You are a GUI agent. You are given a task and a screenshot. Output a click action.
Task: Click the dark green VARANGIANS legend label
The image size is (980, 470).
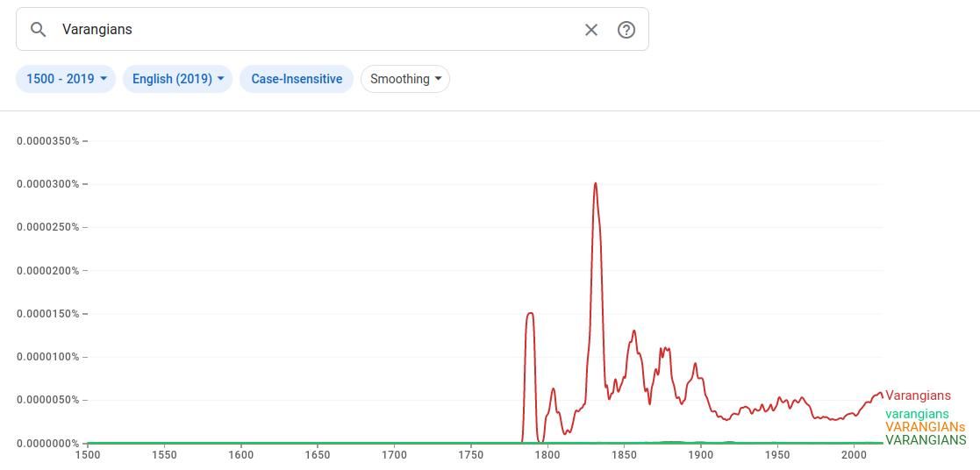click(x=926, y=440)
